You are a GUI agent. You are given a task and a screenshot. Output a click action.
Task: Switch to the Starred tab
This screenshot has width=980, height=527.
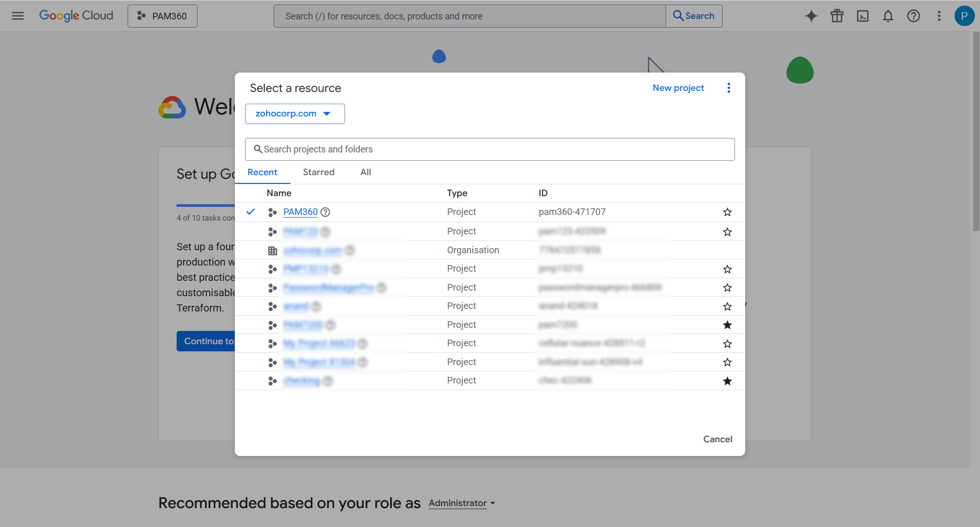point(318,172)
